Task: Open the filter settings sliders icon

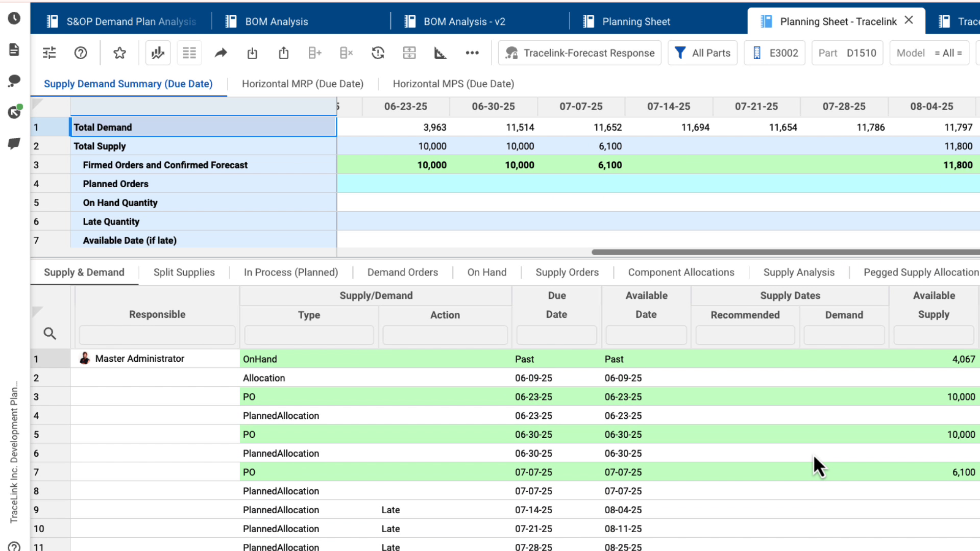Action: (49, 53)
